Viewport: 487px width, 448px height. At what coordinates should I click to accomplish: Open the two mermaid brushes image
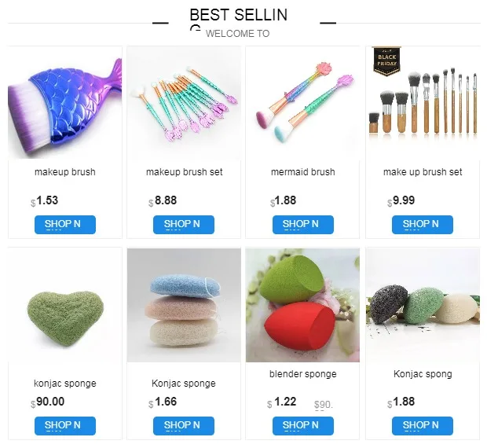point(302,103)
